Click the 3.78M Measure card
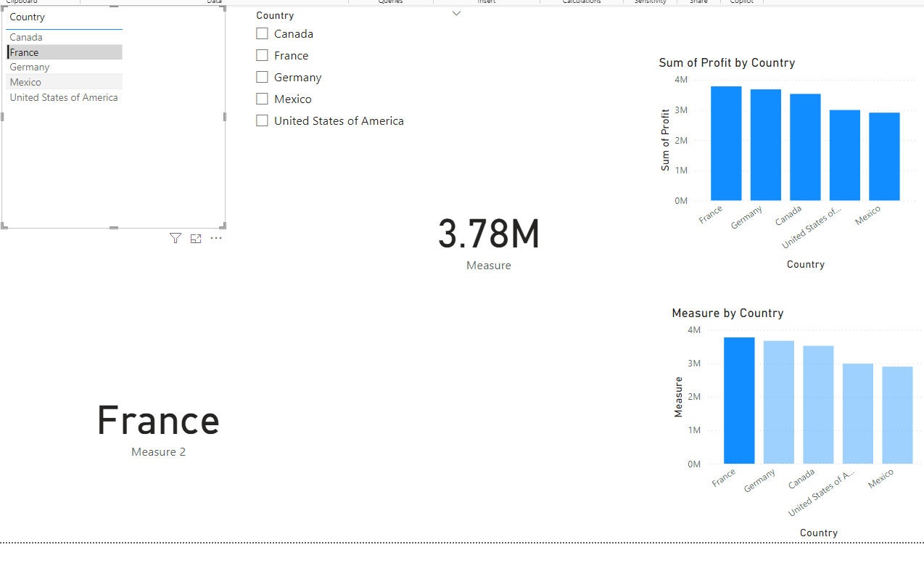Image resolution: width=924 pixels, height=566 pixels. 489,243
